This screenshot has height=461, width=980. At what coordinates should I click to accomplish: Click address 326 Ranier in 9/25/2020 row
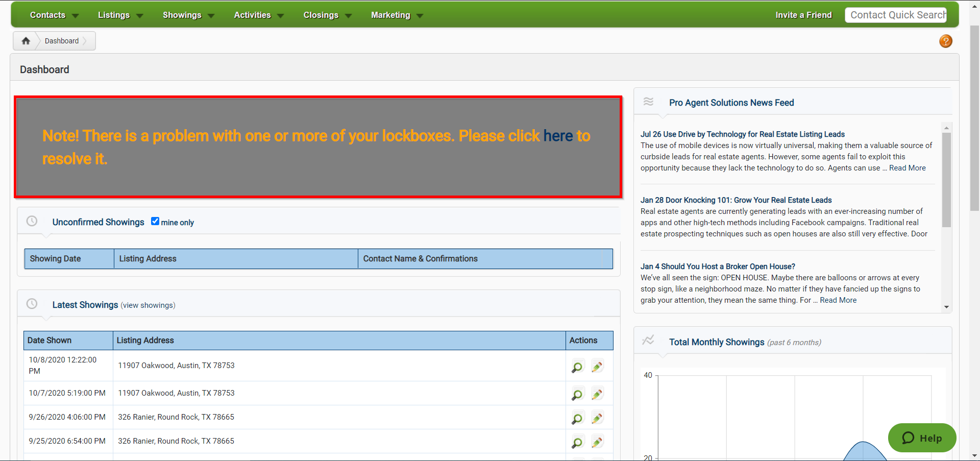tap(176, 441)
